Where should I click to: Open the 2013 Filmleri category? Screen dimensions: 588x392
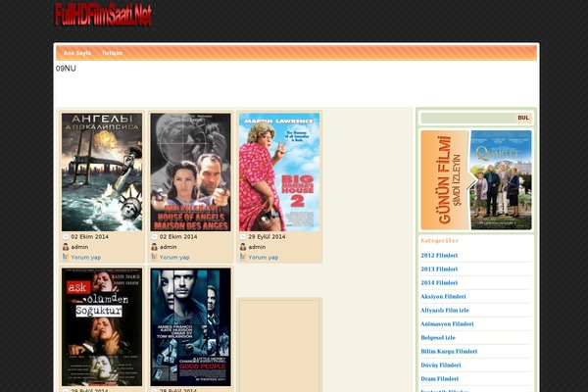click(x=439, y=269)
